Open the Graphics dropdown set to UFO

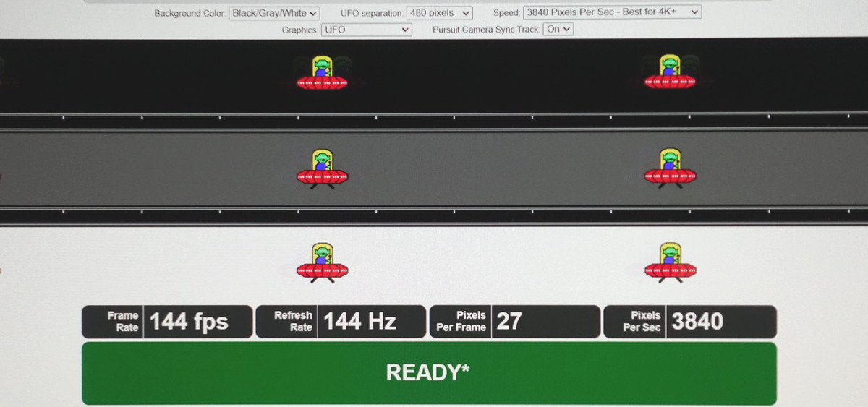(x=367, y=30)
